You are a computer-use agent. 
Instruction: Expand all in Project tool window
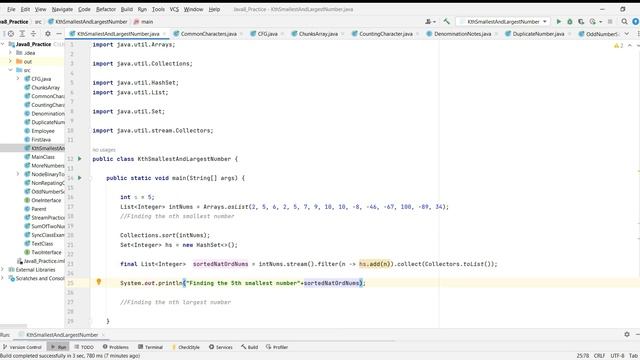click(x=22, y=34)
